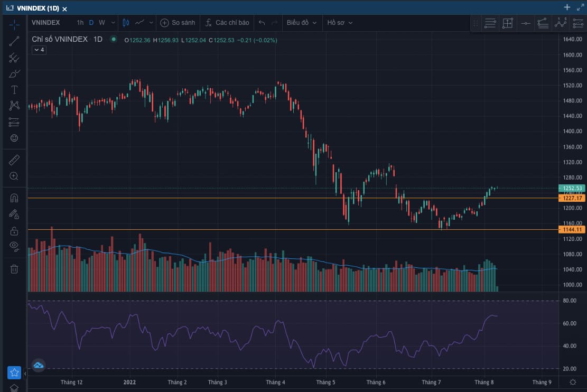Viewport: 587px width, 392px height.
Task: Grab the floating toolbar drag handle
Action: pyautogui.click(x=476, y=23)
